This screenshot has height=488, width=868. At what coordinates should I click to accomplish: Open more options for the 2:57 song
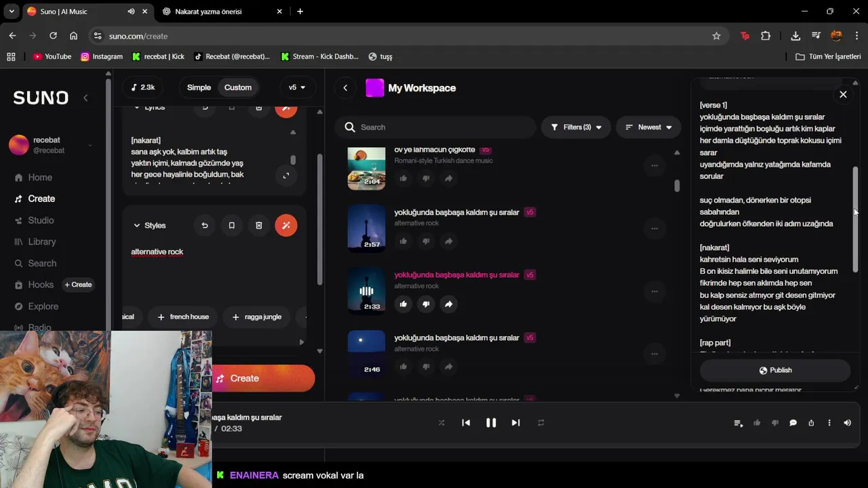click(654, 228)
